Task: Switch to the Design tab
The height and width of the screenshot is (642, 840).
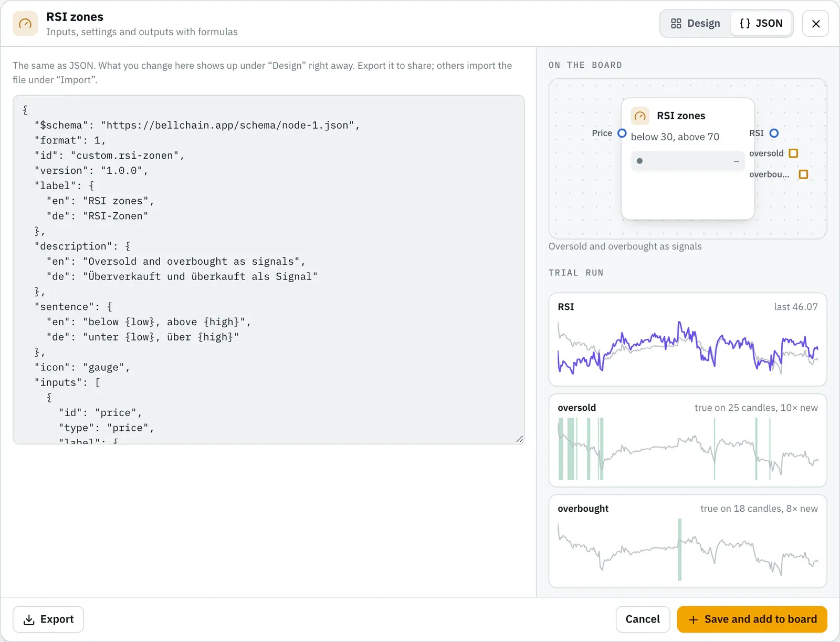Action: (x=696, y=24)
